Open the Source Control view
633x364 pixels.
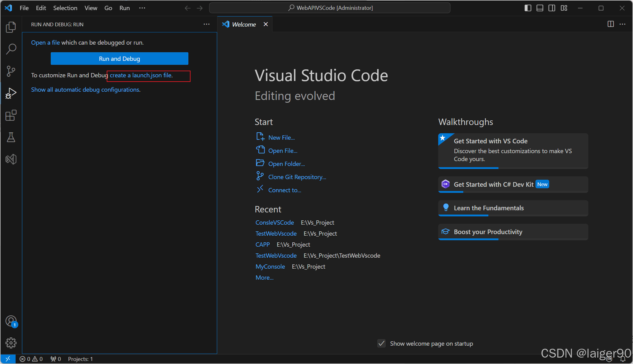pyautogui.click(x=11, y=71)
